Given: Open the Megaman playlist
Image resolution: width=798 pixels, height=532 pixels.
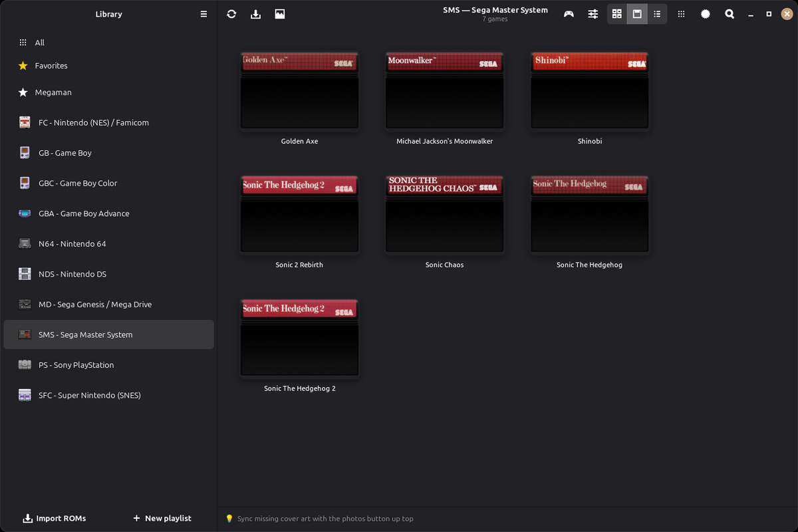Looking at the screenshot, I should coord(108,92).
